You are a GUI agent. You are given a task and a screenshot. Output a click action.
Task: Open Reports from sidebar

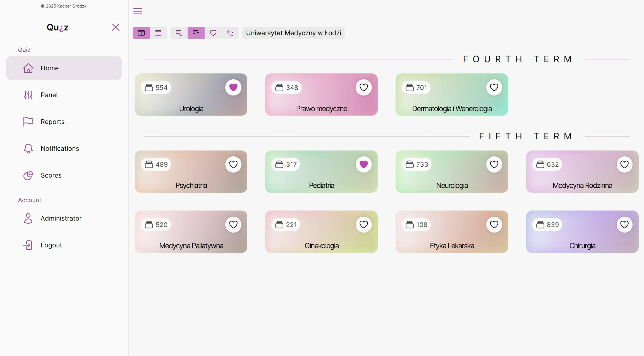(52, 122)
